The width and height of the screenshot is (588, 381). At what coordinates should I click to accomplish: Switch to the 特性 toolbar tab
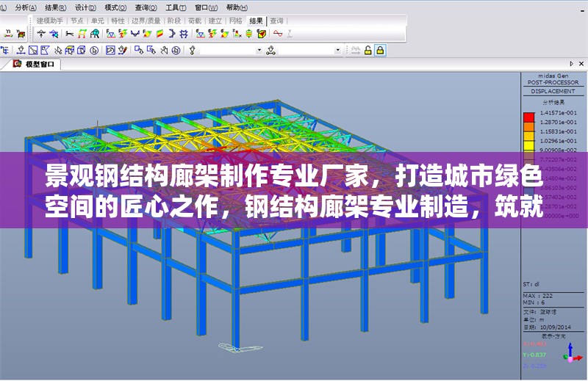tap(118, 21)
